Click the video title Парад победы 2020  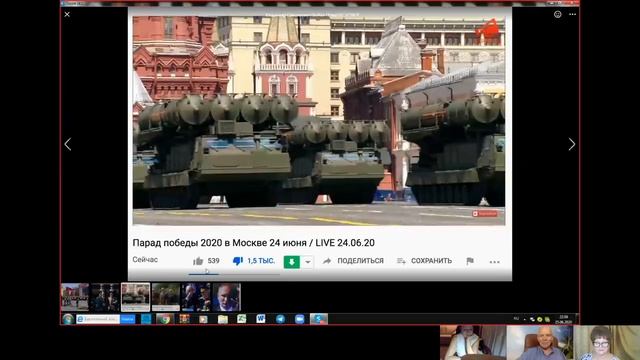coord(253,243)
